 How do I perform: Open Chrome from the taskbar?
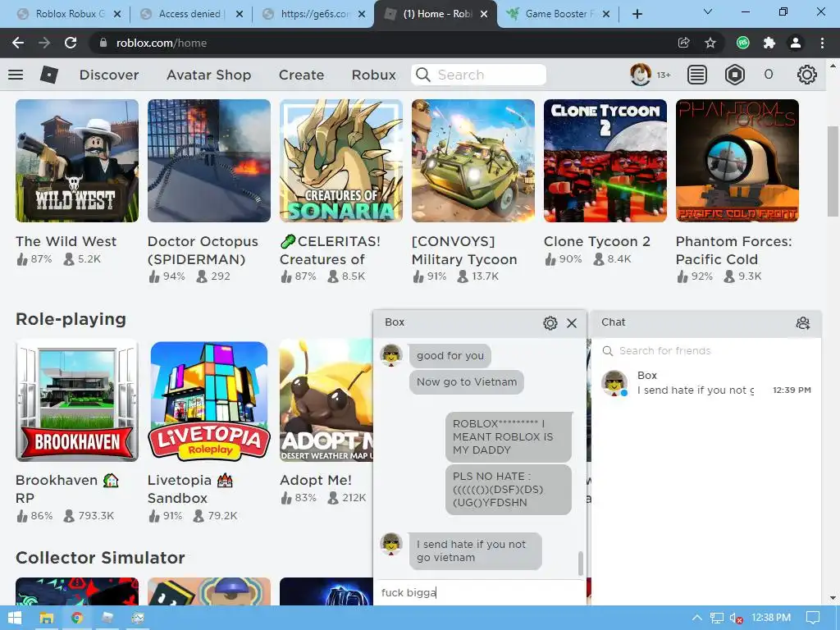(x=77, y=618)
